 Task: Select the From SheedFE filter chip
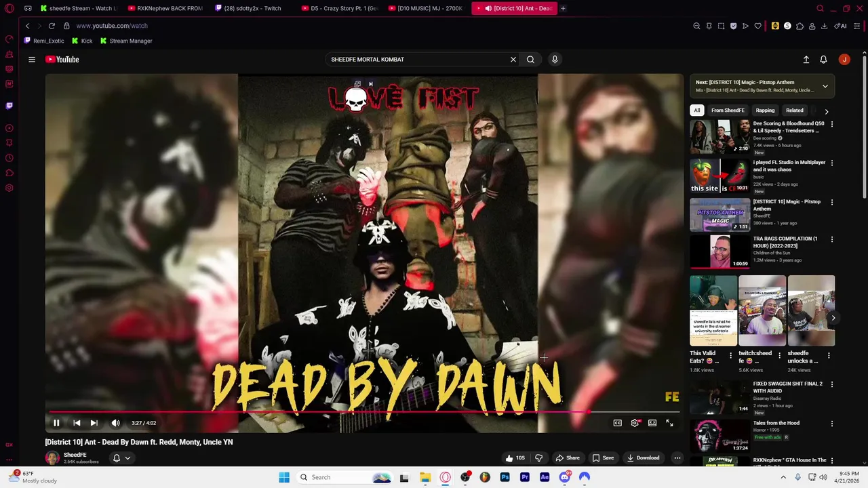(x=728, y=110)
